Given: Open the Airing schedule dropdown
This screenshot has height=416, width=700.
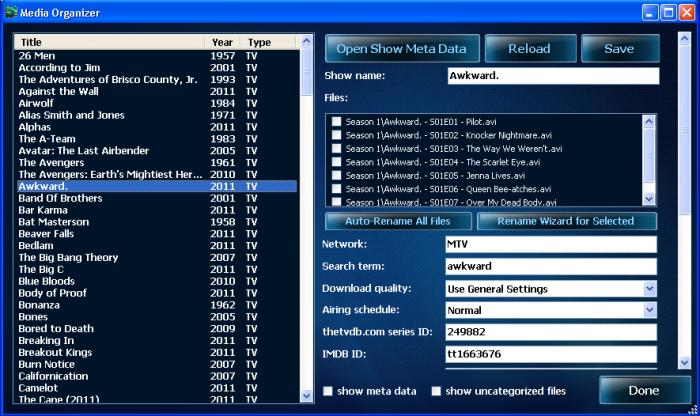Looking at the screenshot, I should pyautogui.click(x=650, y=310).
